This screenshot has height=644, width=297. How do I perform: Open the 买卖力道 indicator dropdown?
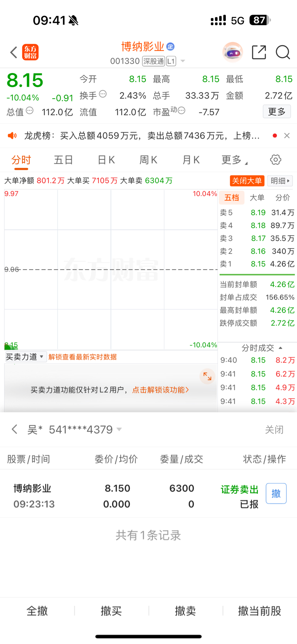click(26, 357)
